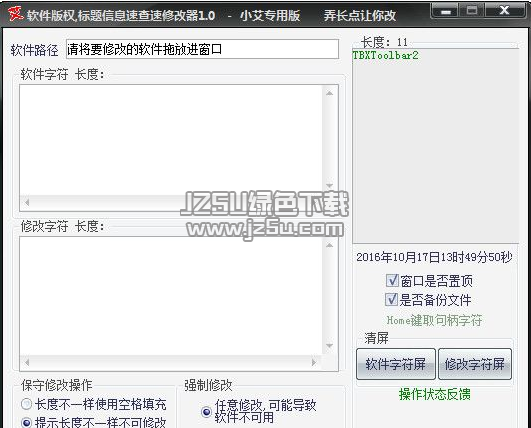Click the Home键取句柄字符 hint text

[434, 320]
